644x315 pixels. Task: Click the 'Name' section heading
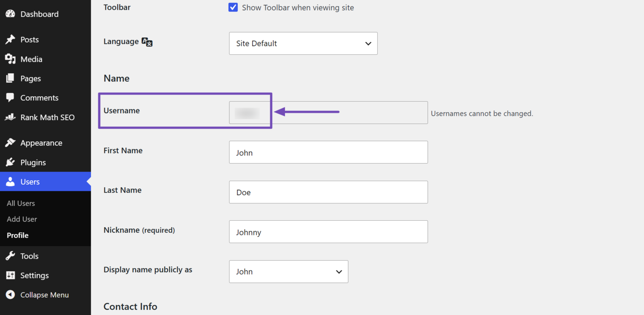pos(116,78)
